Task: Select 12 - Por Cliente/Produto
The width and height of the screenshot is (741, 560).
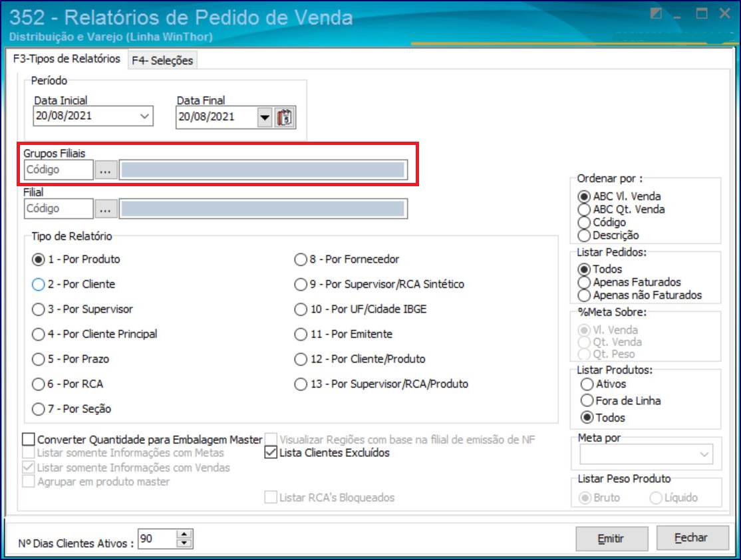Action: click(x=360, y=360)
